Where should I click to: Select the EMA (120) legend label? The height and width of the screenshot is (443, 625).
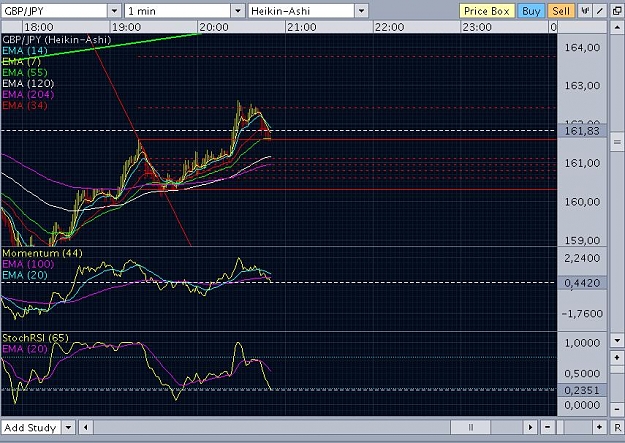click(28, 83)
